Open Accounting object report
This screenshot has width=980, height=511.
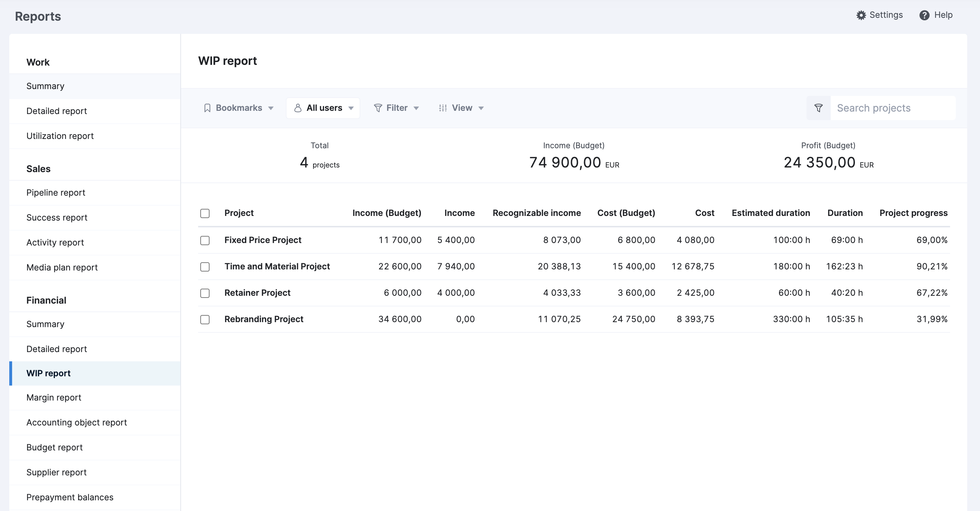point(95,423)
